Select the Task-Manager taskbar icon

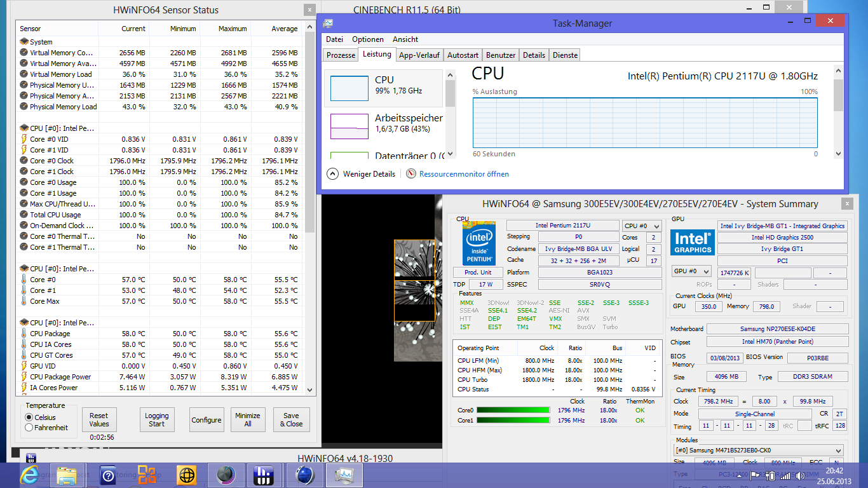[344, 475]
